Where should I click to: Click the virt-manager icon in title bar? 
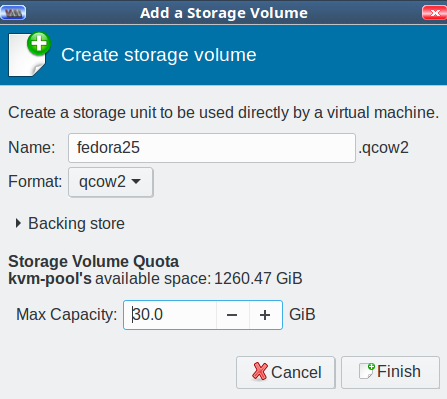click(13, 13)
